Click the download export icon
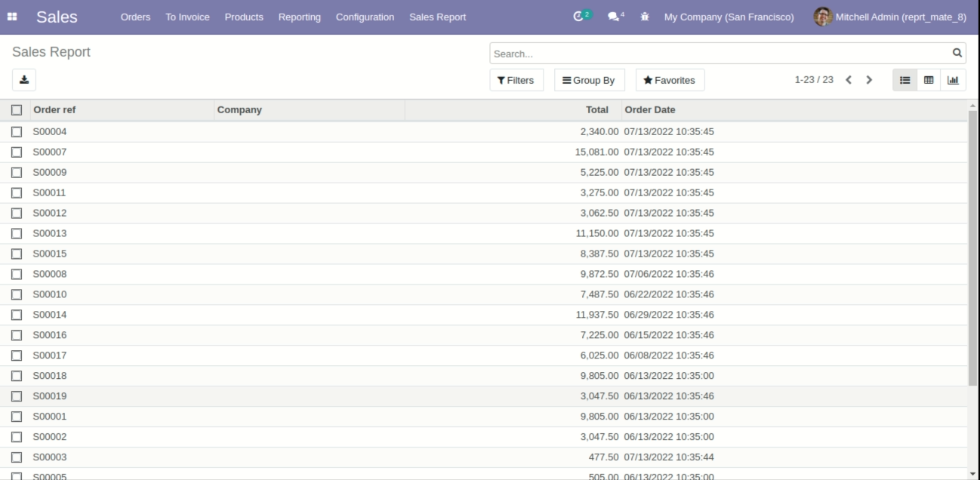Screen dimensions: 980x480 click(24, 79)
